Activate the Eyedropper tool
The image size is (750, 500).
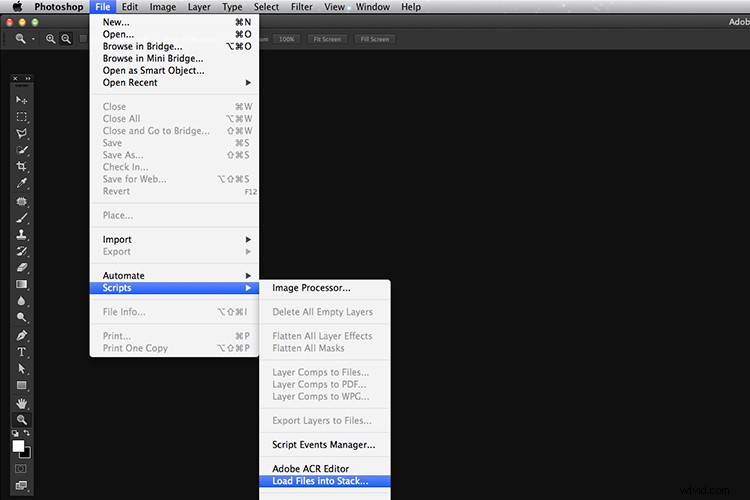point(21,183)
